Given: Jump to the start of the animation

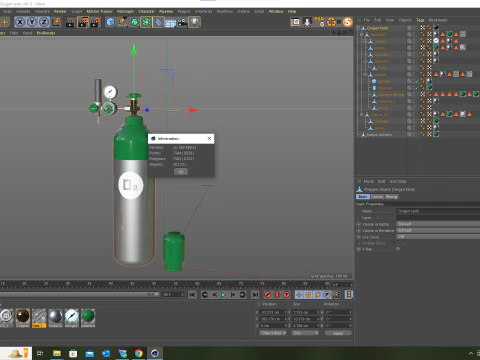Looking at the screenshot, I should [192, 295].
